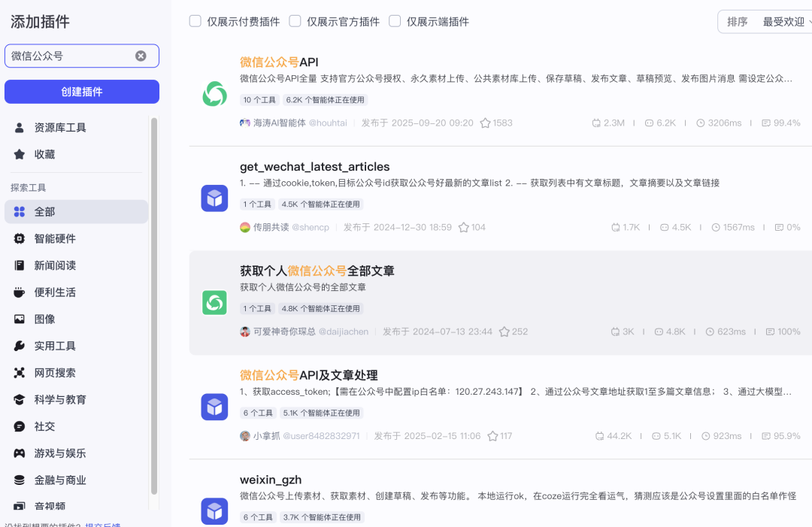Select the 全部 category
This screenshot has height=527, width=812.
point(77,212)
